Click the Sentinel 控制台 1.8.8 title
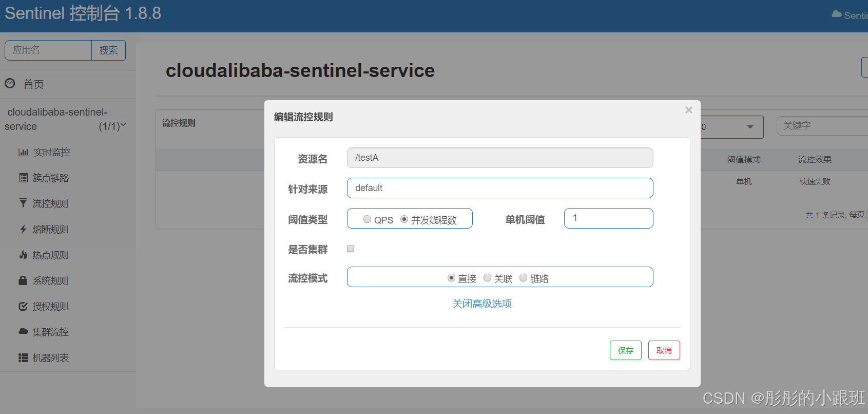This screenshot has height=414, width=868. point(83,13)
